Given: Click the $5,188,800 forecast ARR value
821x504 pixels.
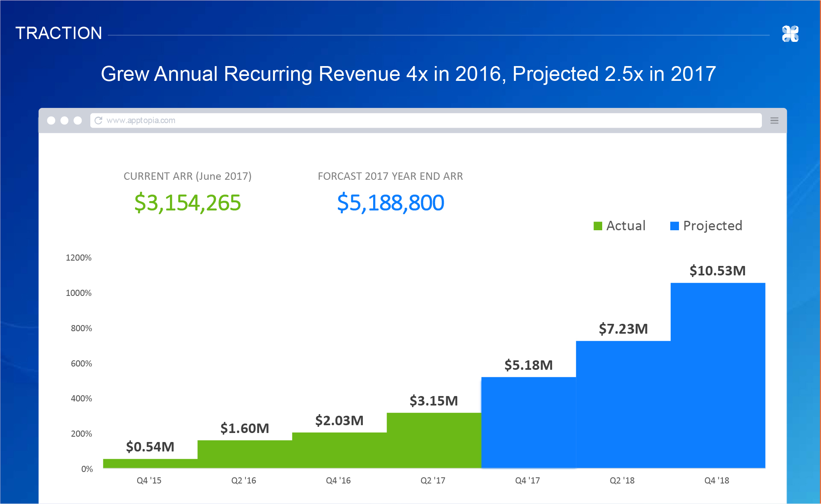Looking at the screenshot, I should tap(390, 203).
